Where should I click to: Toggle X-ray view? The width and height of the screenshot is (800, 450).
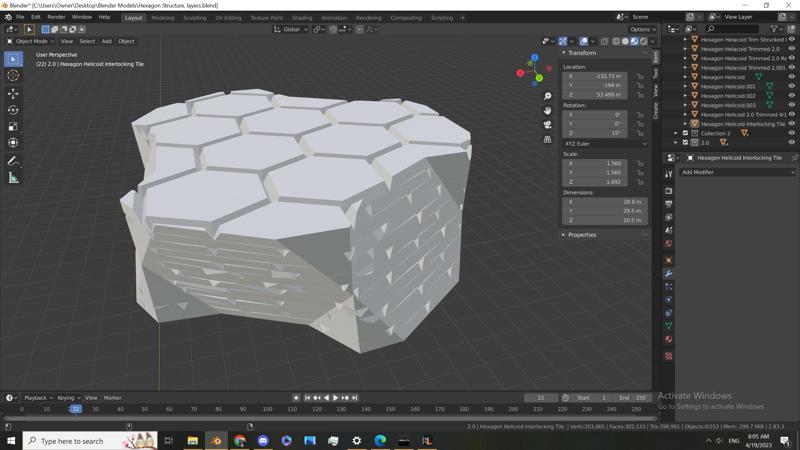click(x=605, y=41)
